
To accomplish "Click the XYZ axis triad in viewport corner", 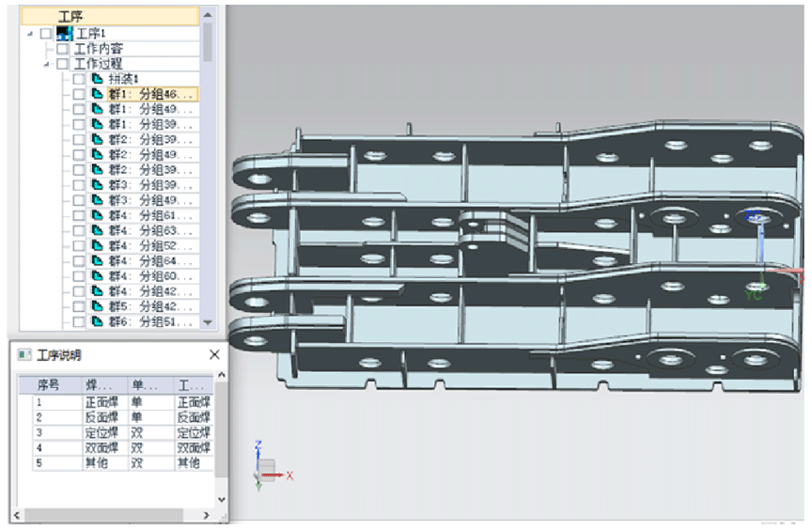I will click(266, 467).
